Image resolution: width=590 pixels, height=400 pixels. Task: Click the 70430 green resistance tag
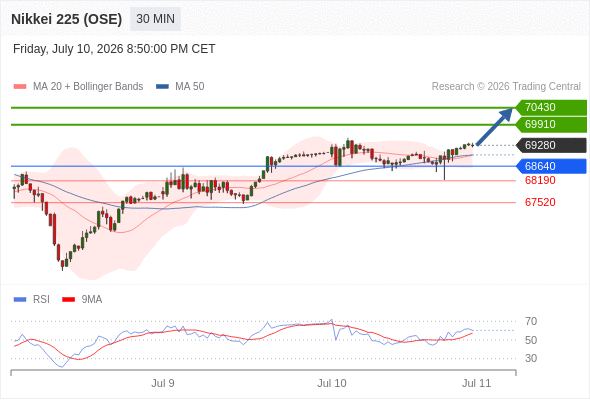click(551, 108)
